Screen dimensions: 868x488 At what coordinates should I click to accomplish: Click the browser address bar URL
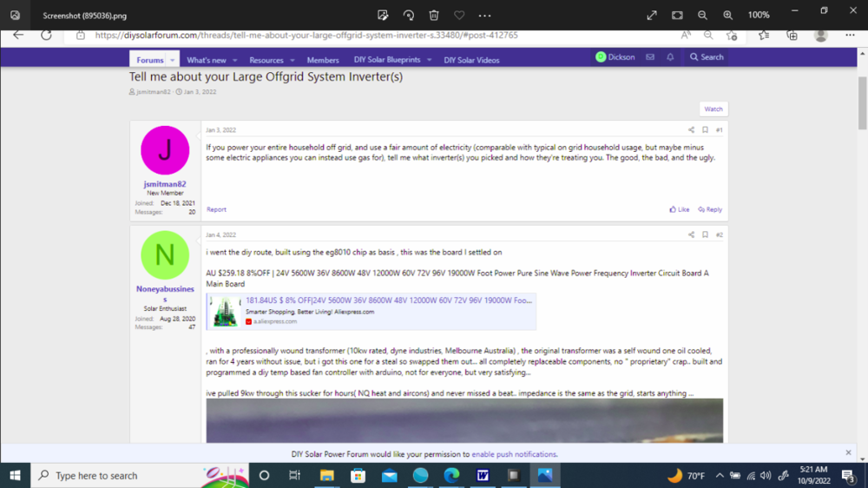306,35
